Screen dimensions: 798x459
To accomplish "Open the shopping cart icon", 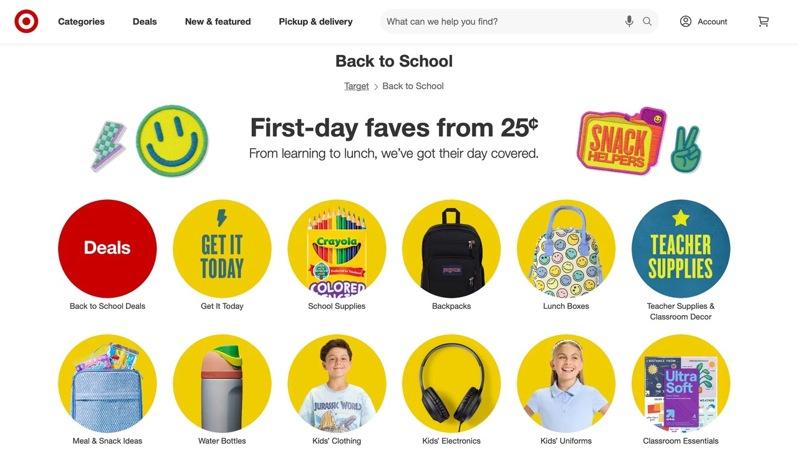I will (x=763, y=21).
